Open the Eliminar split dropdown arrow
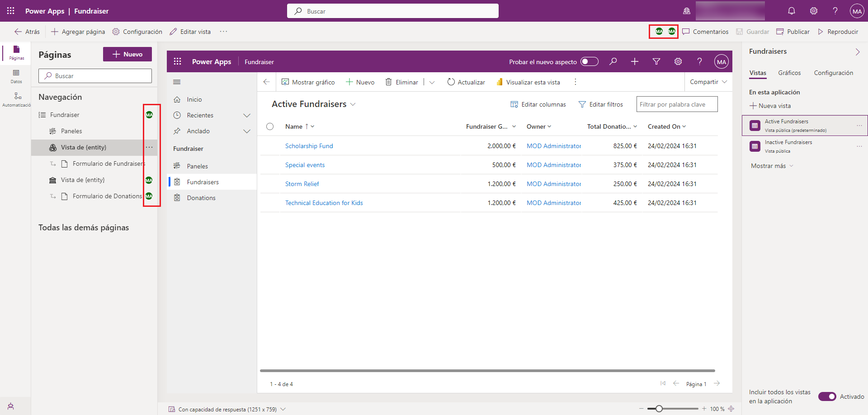This screenshot has height=415, width=868. (432, 82)
